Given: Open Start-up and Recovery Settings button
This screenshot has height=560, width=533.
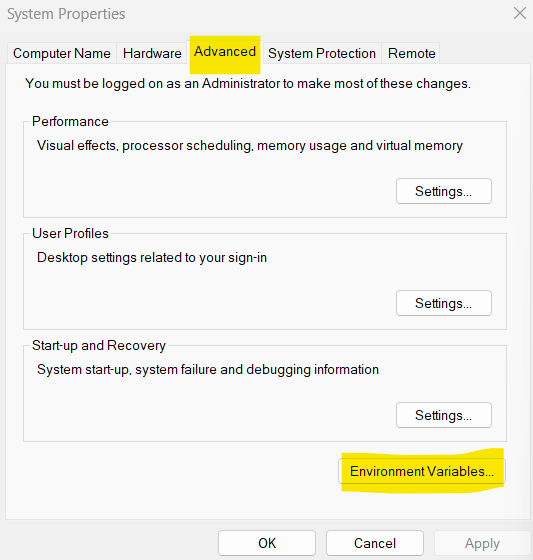Looking at the screenshot, I should pyautogui.click(x=444, y=415).
